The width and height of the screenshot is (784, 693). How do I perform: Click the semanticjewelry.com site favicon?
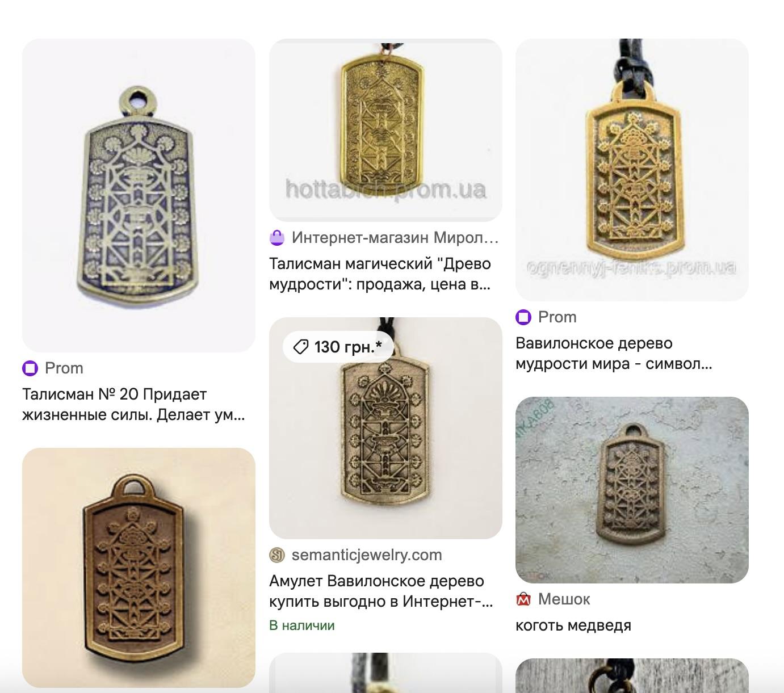pos(276,555)
